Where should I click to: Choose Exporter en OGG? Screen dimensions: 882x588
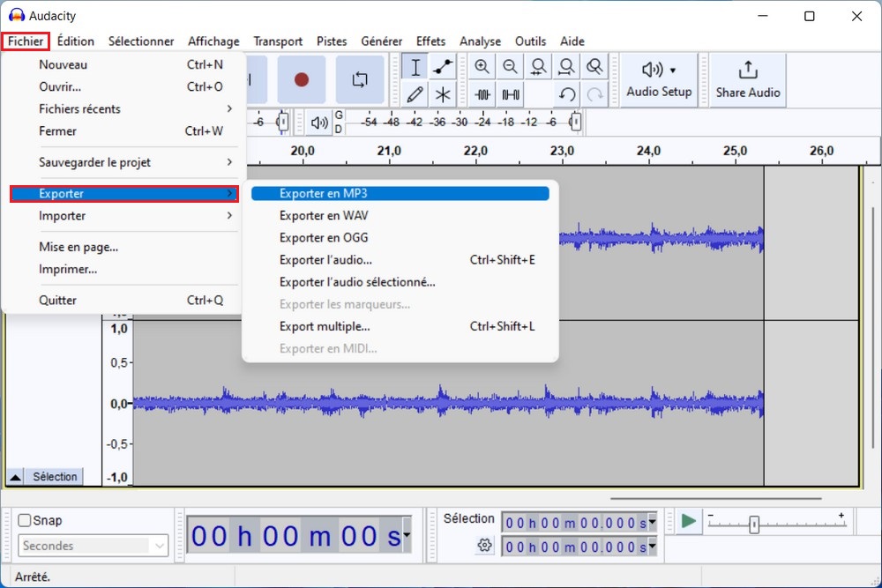(400, 237)
